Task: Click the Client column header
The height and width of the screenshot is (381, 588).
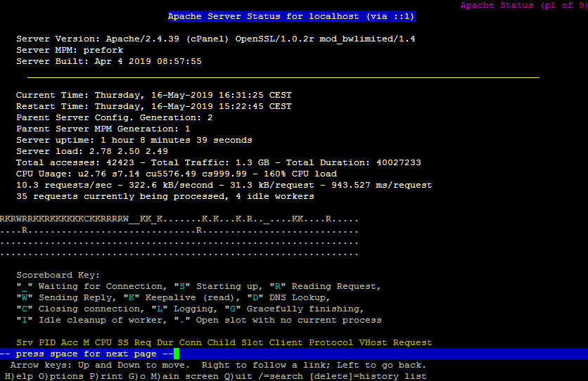Action: tap(286, 342)
